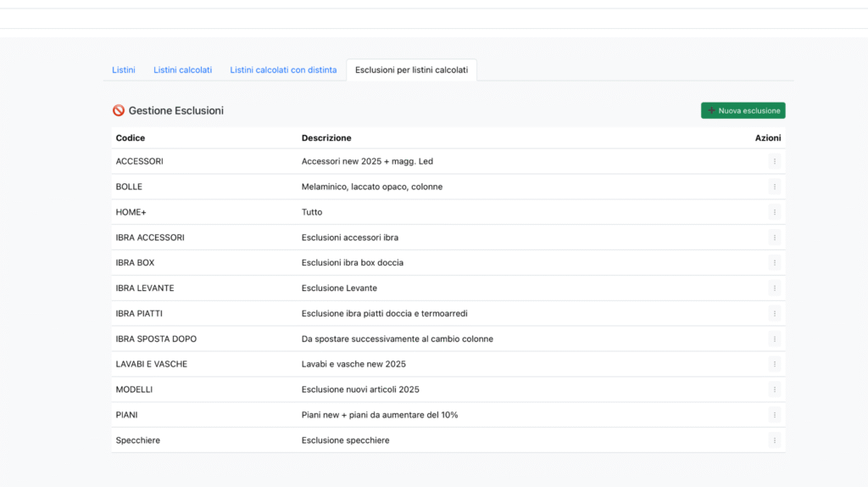Screen dimensions: 868x487
Task: Open actions menu for IBRA SPOSTA DOPO row
Action: (x=774, y=339)
